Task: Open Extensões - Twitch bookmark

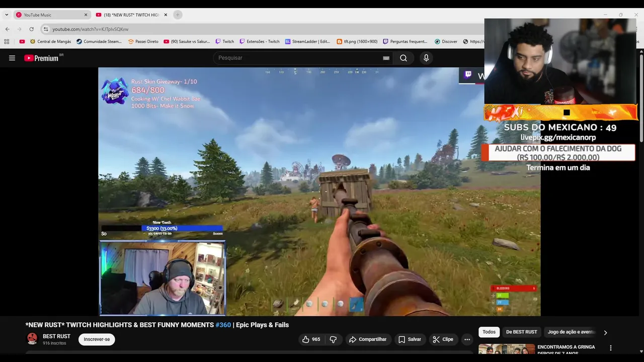Action: (x=260, y=42)
